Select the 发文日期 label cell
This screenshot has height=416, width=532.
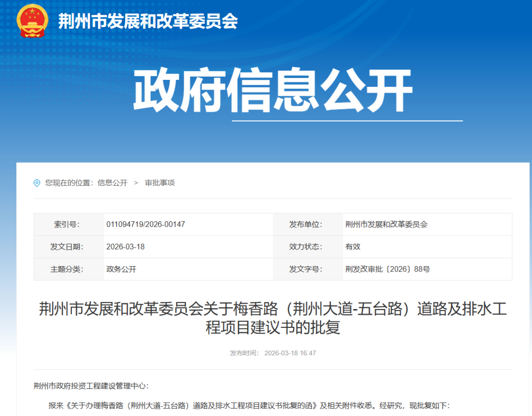68,246
